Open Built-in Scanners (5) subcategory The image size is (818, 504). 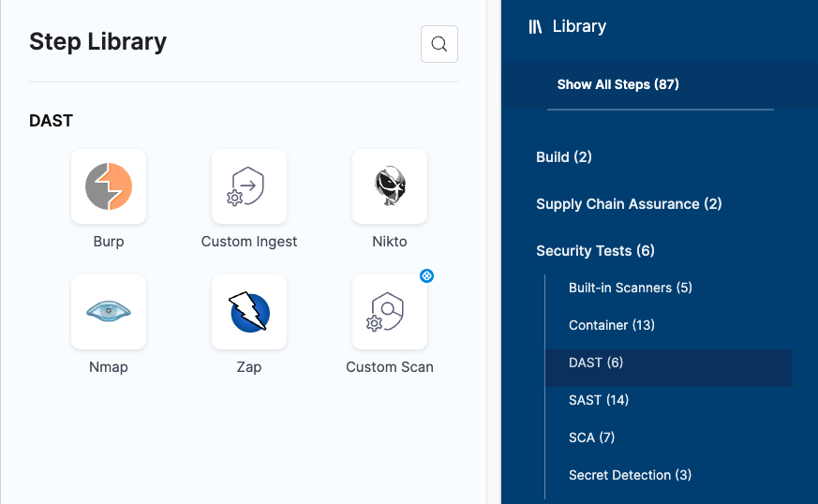pos(630,288)
